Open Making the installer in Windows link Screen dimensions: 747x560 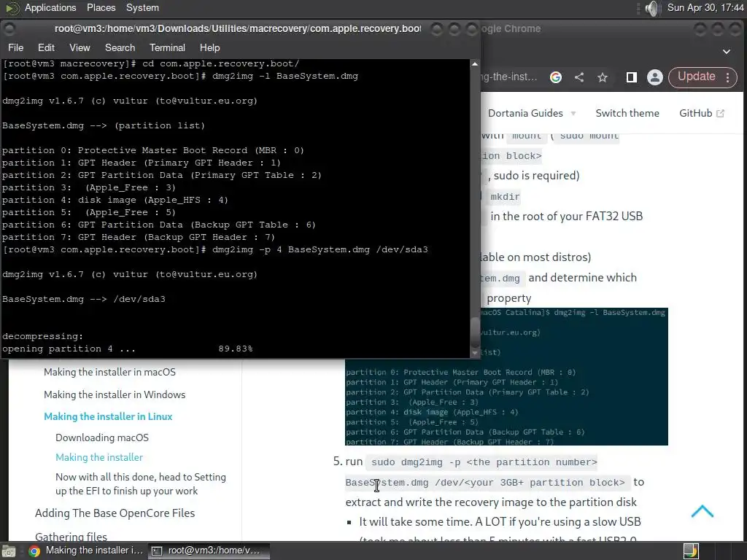pyautogui.click(x=115, y=394)
